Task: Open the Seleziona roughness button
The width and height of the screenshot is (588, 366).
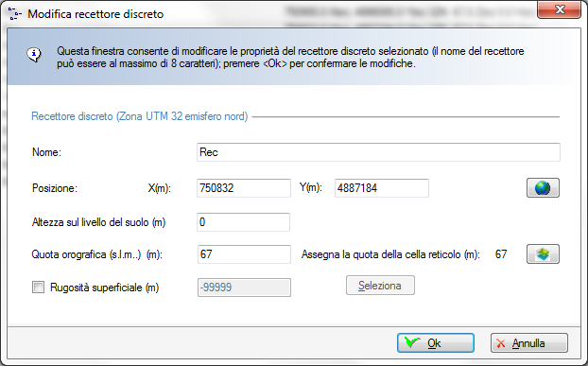Action: pyautogui.click(x=380, y=286)
